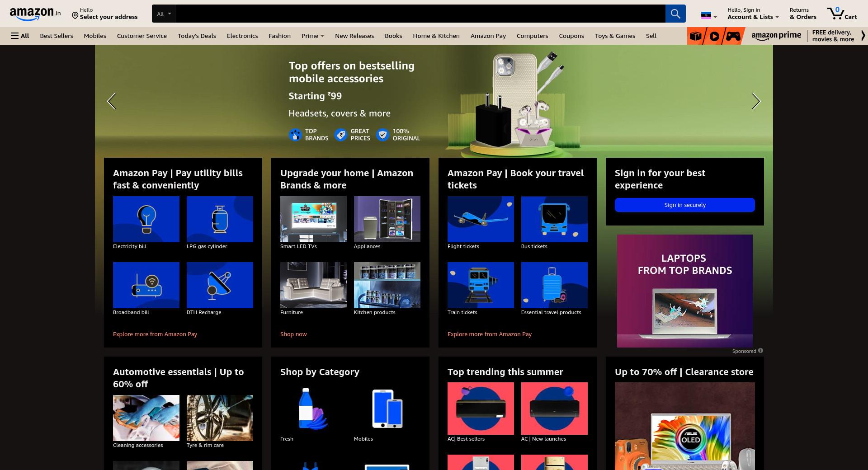868x470 pixels.
Task: Click the Broadband bill router icon
Action: (146, 285)
